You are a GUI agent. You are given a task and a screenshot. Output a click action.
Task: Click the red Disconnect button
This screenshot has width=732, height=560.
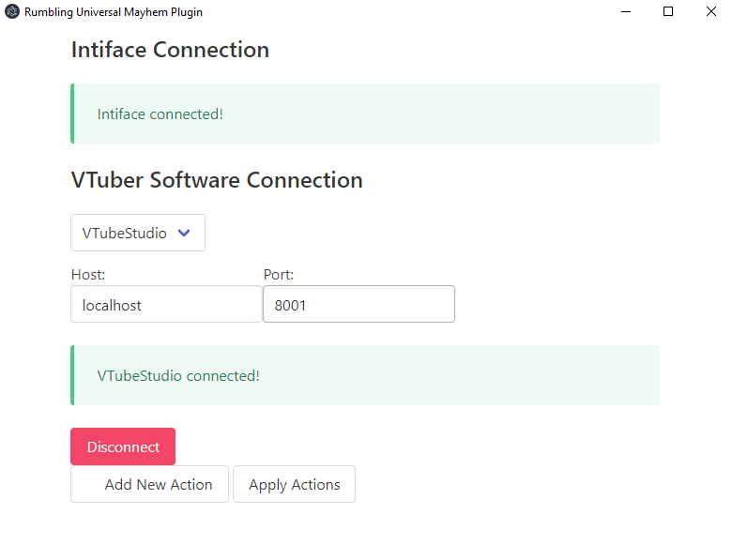pyautogui.click(x=123, y=446)
